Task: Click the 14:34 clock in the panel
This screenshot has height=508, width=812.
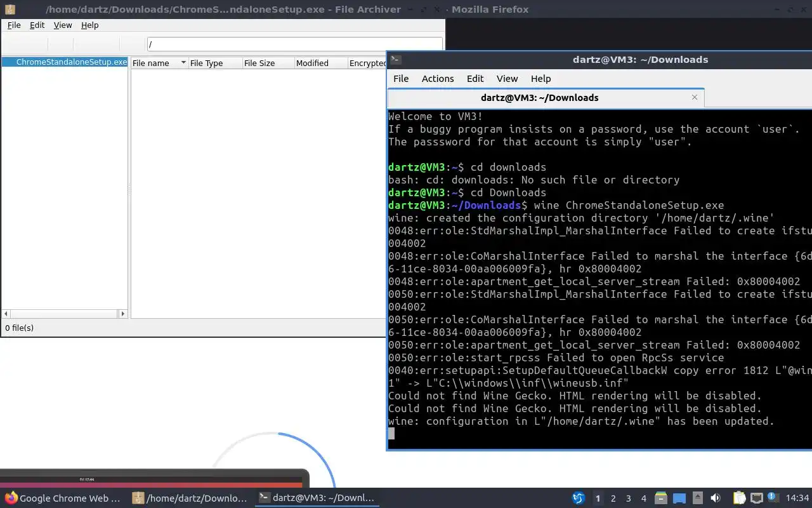Action: point(797,498)
